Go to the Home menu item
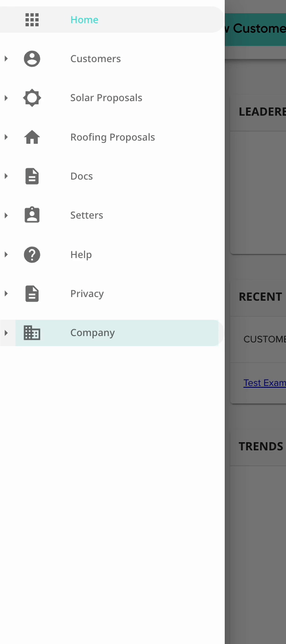The image size is (286, 644). (84, 20)
